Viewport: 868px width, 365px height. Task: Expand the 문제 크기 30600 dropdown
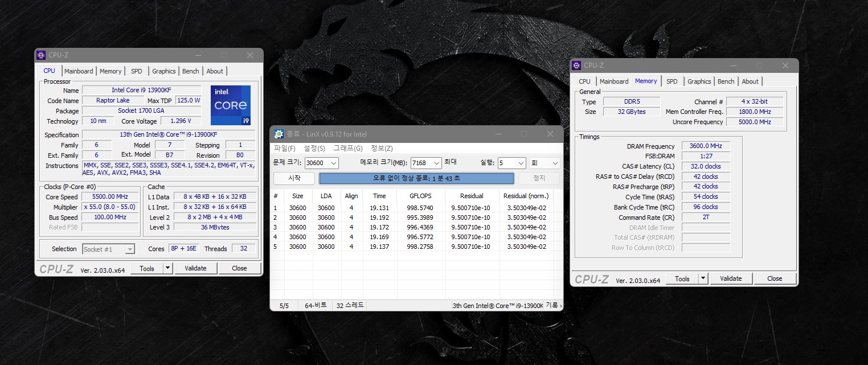click(334, 163)
